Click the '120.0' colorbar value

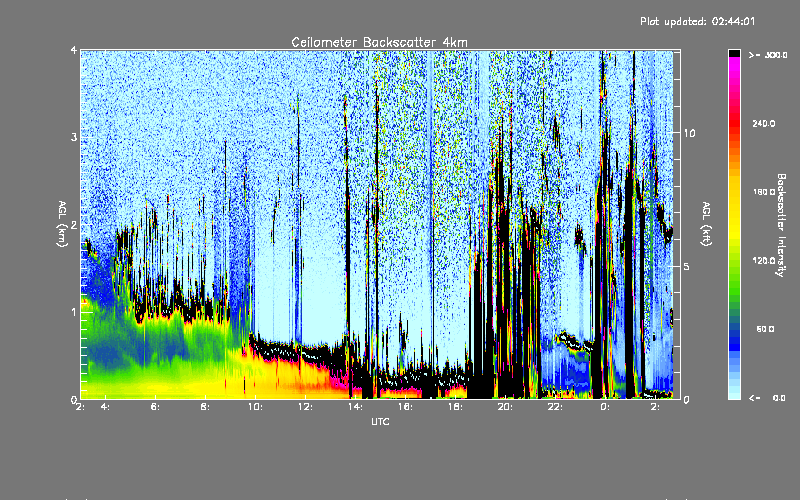(x=764, y=260)
